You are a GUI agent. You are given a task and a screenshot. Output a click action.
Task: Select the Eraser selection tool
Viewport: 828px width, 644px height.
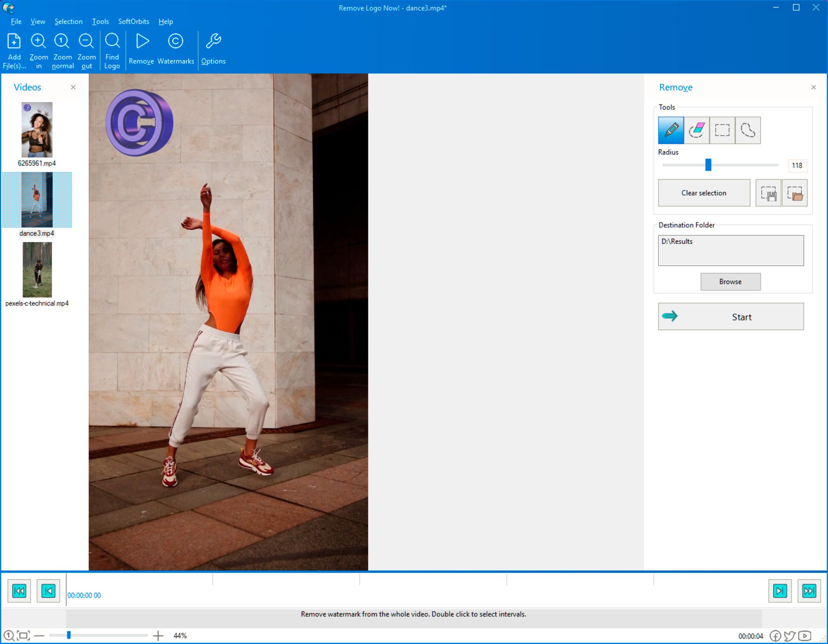[x=696, y=130]
